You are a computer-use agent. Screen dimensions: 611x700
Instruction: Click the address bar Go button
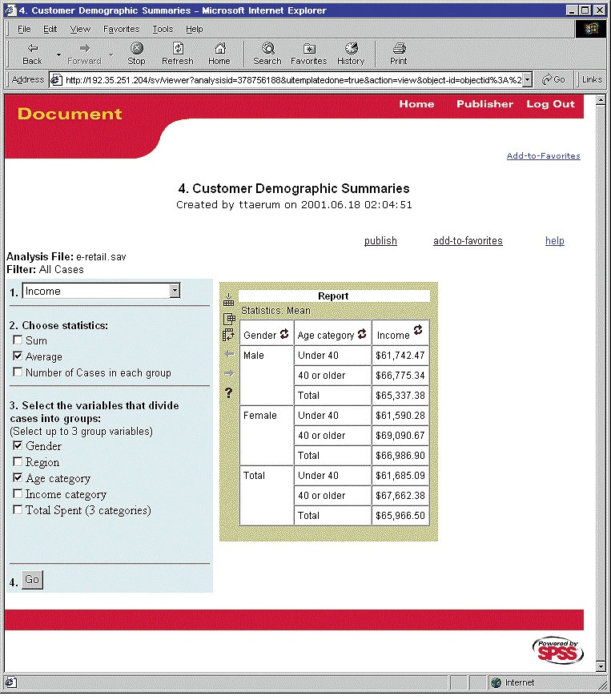click(553, 79)
